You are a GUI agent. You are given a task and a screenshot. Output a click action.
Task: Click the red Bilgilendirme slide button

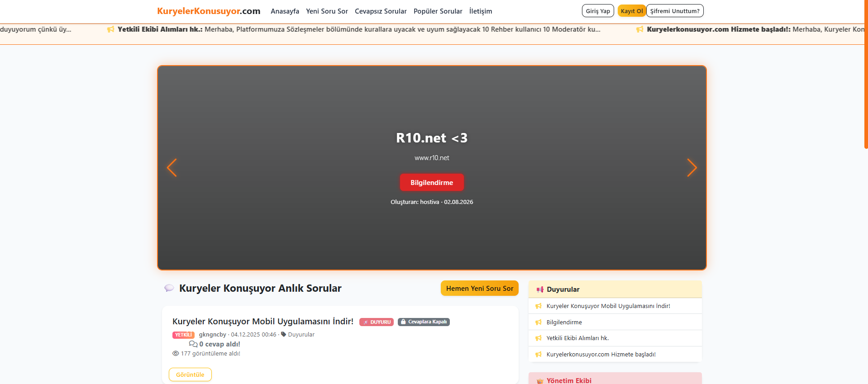point(432,183)
